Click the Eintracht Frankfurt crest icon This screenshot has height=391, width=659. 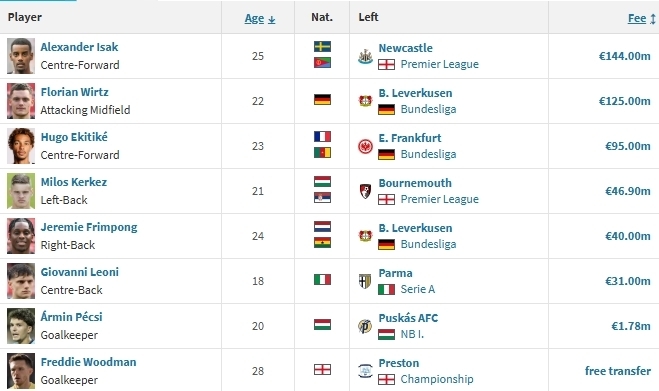(x=365, y=146)
